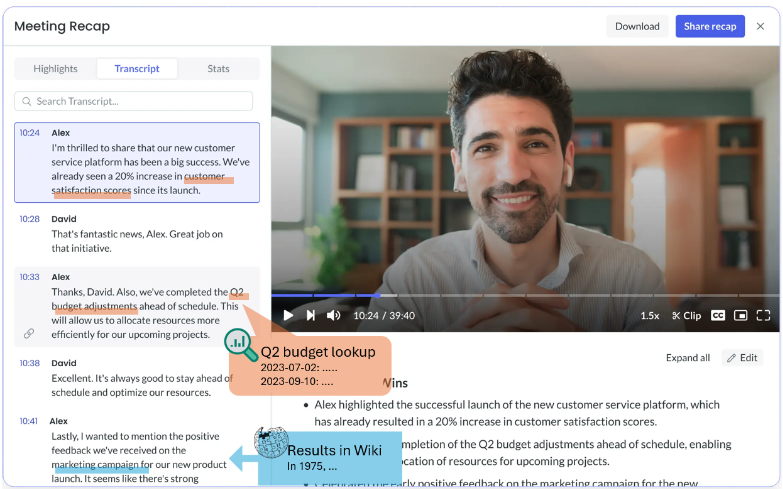This screenshot has width=783, height=489.
Task: Enable picture-in-picture mode
Action: [741, 316]
